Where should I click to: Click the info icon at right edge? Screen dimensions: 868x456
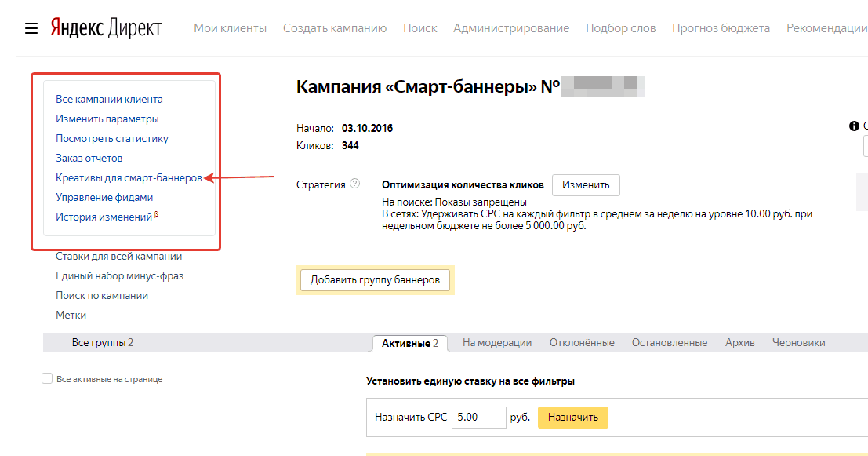point(854,126)
